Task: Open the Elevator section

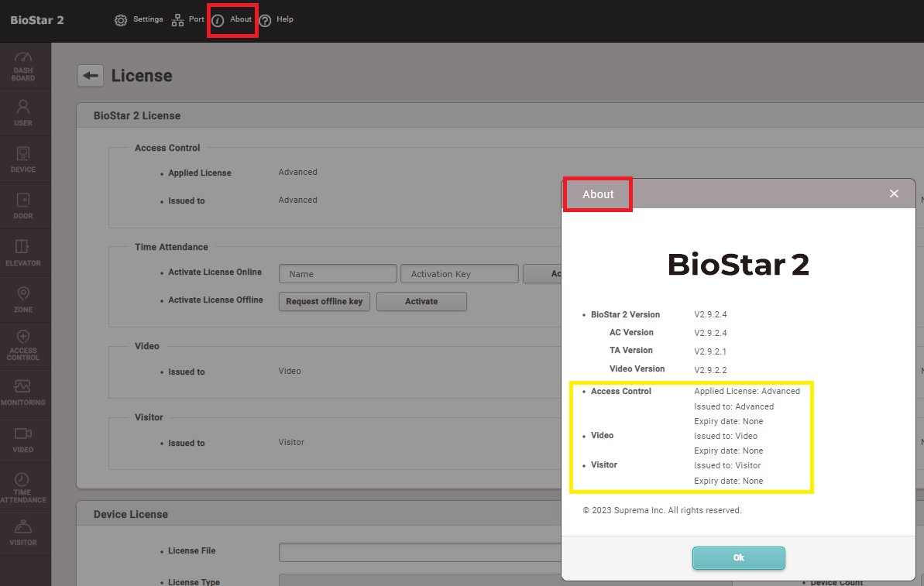Action: click(x=23, y=252)
